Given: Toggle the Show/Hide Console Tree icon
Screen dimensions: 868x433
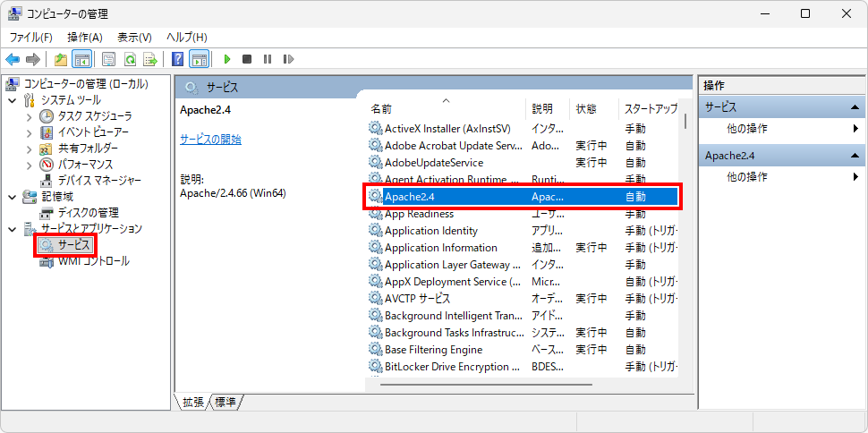Looking at the screenshot, I should pyautogui.click(x=82, y=59).
